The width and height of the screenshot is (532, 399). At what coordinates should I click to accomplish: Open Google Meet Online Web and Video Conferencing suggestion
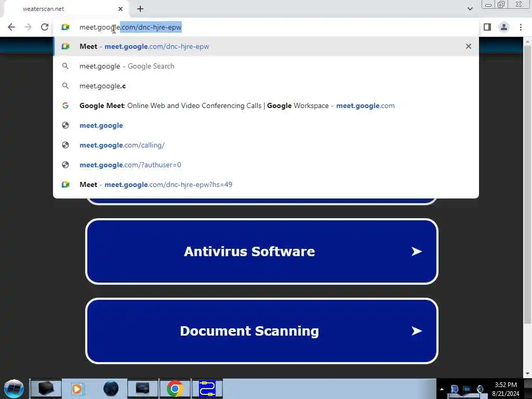point(266,105)
